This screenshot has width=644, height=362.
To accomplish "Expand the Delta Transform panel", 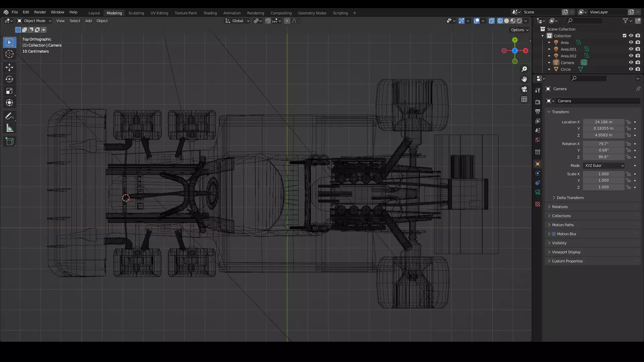I will coord(570,198).
